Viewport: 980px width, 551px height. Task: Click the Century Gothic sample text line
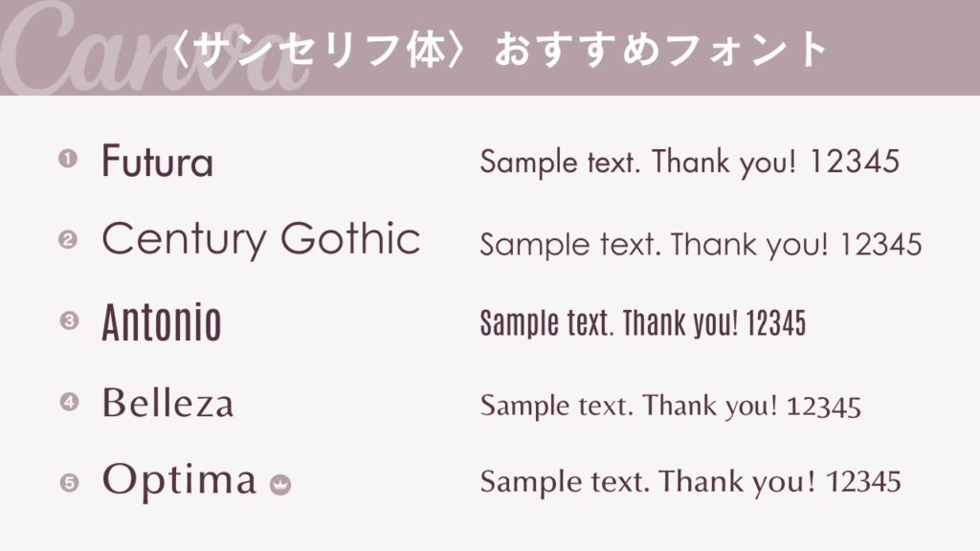coord(701,245)
